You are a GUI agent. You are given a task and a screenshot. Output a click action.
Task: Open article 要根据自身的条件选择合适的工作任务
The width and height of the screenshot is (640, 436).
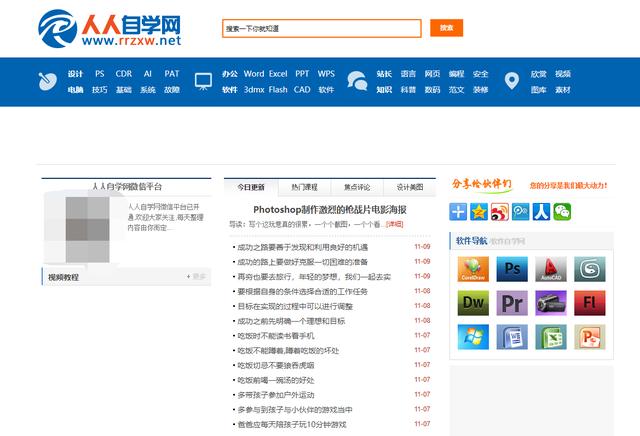(302, 291)
